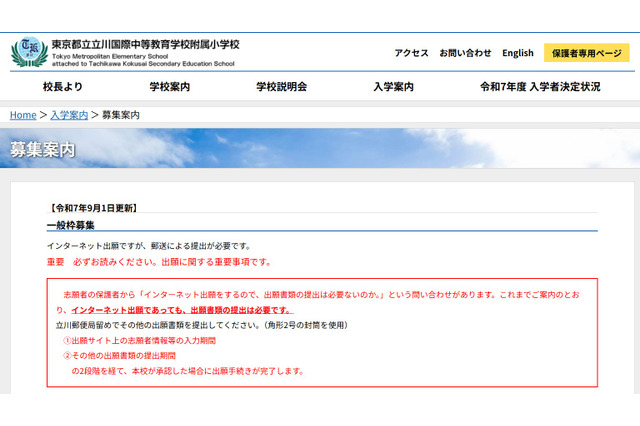Click the Home breadcrumb link
This screenshot has width=640, height=426.
point(23,115)
